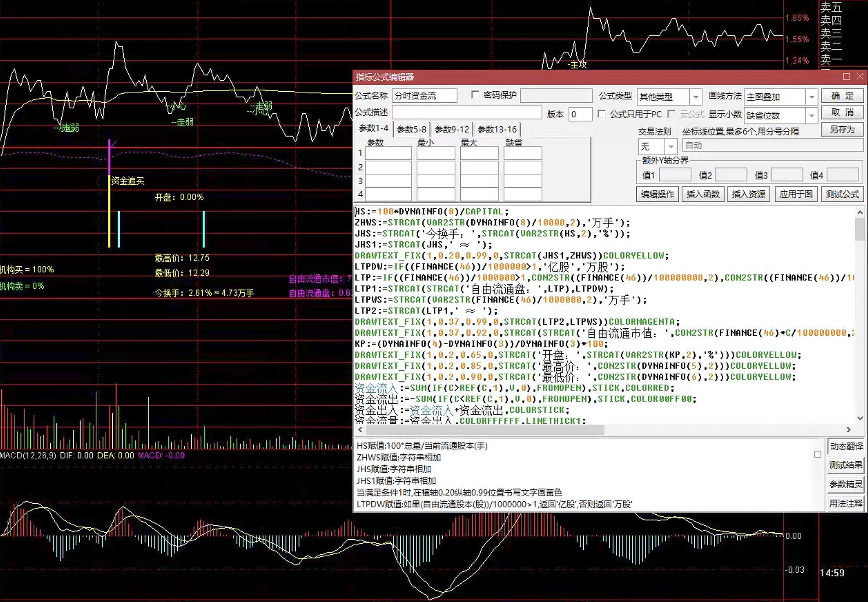Click the MACD(12,26,9) indicator label

(28, 455)
